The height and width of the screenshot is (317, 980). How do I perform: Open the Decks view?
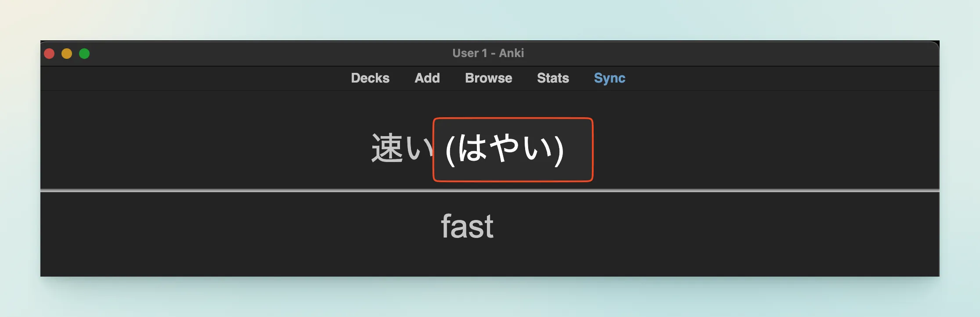pyautogui.click(x=370, y=78)
